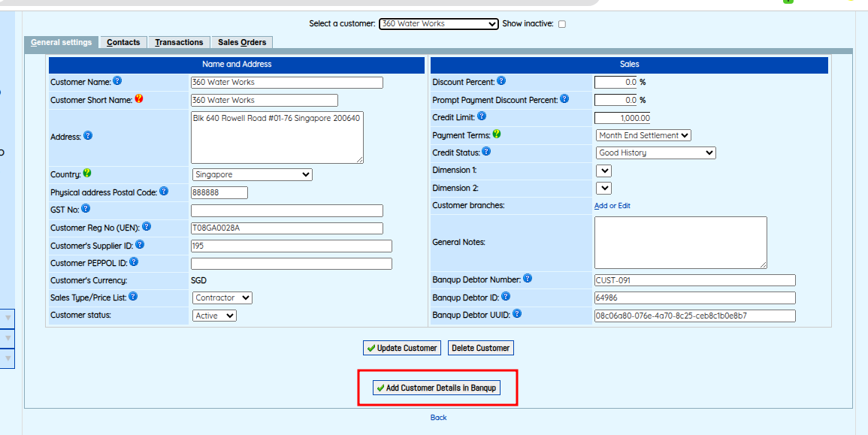Click help icon beside Banqup Debtor UUID
The height and width of the screenshot is (435, 868).
coord(517,315)
